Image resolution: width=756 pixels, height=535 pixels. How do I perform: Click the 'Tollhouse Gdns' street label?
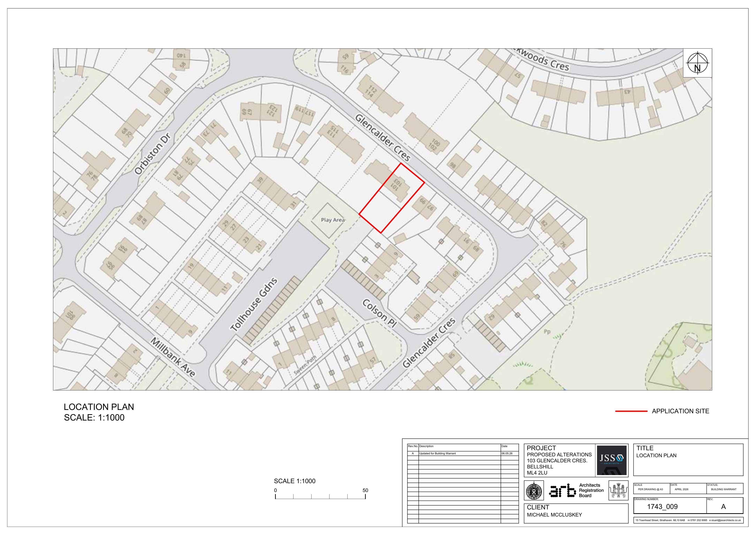[254, 305]
